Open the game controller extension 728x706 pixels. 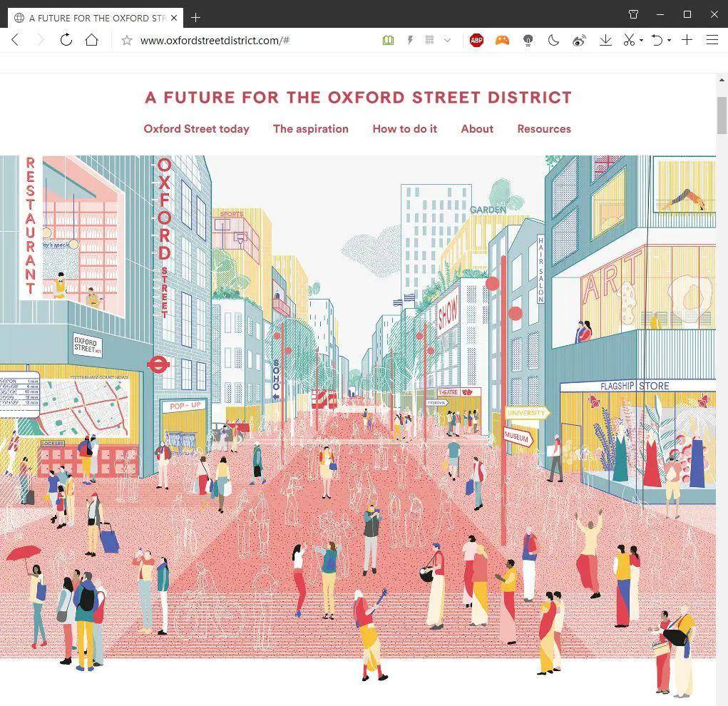502,41
